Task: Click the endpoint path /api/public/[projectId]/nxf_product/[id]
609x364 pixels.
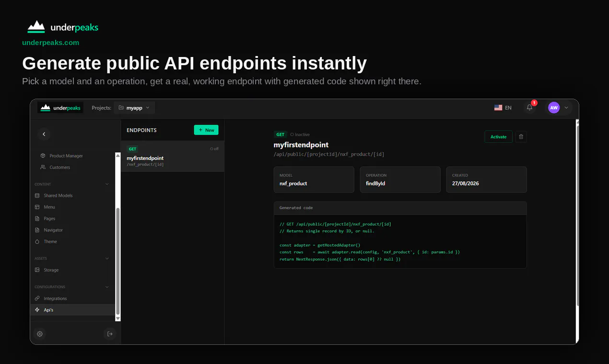Action: click(329, 154)
